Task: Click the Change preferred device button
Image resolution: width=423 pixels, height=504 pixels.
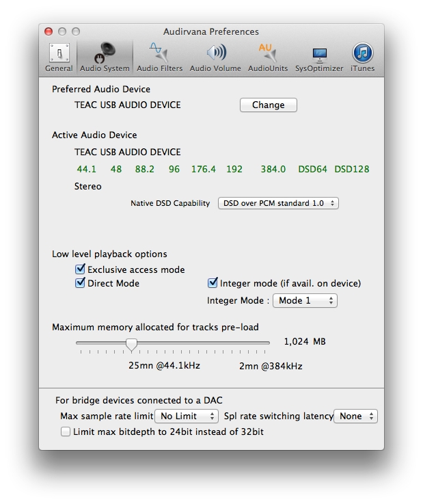Action: 268,105
